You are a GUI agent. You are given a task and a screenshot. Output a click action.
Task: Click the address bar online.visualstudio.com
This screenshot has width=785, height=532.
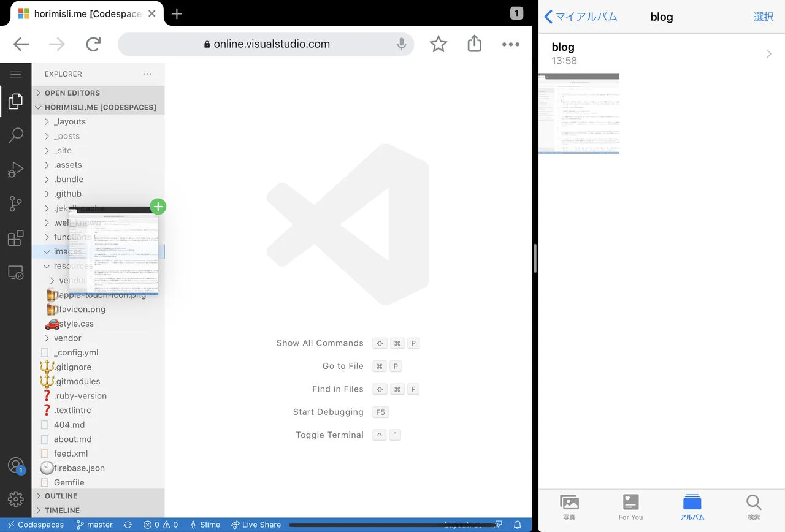[x=266, y=44]
